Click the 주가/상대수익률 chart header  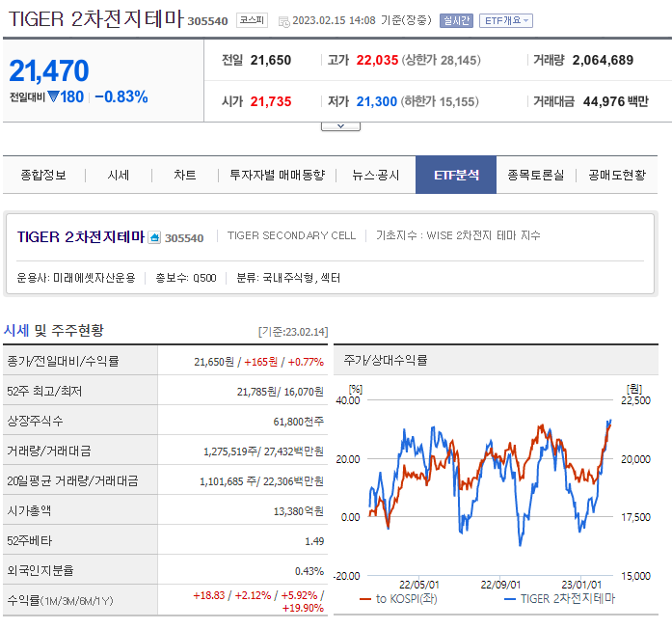(386, 360)
